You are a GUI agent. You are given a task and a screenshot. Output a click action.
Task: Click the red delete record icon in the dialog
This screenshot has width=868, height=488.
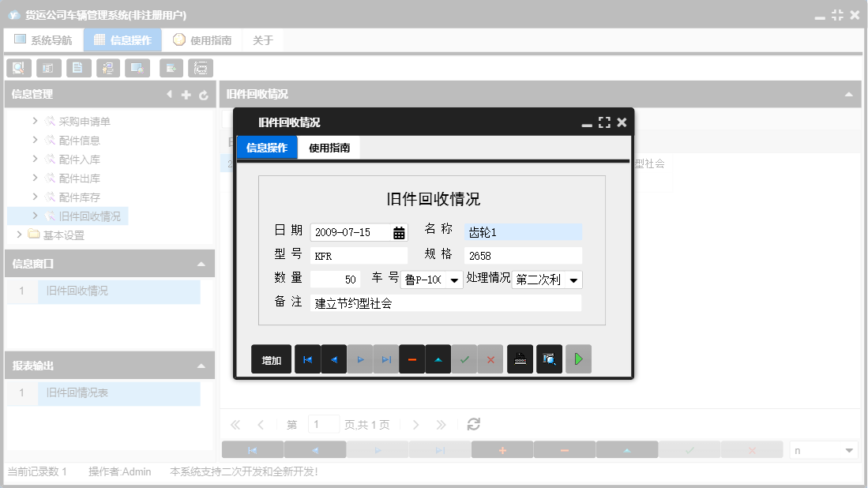tap(411, 358)
